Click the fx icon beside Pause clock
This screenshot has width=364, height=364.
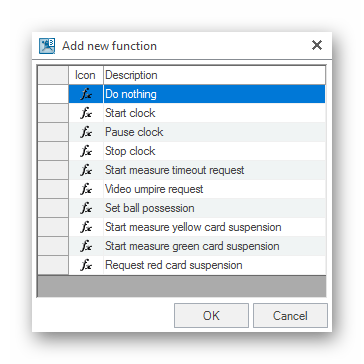86,132
